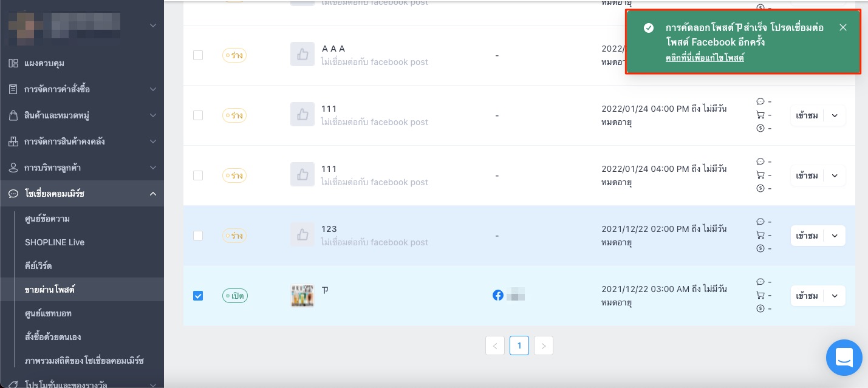Check the 123 row checkbox
The width and height of the screenshot is (868, 388).
[198, 236]
